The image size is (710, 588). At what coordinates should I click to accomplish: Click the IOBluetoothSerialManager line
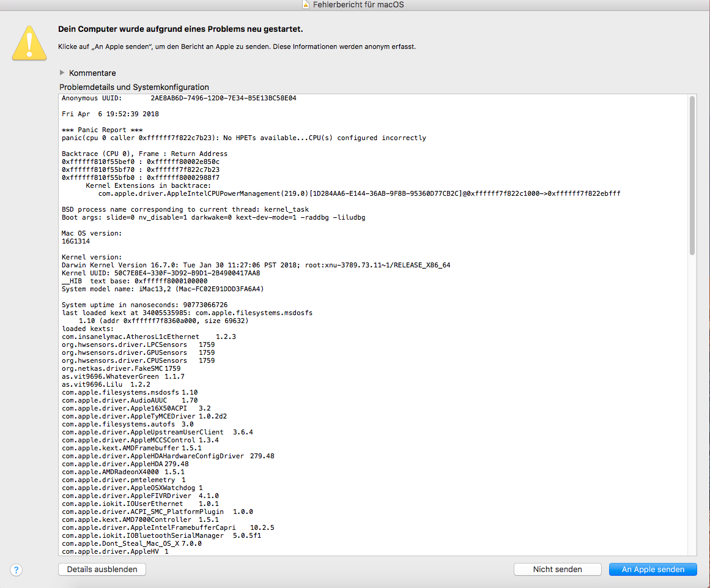161,535
